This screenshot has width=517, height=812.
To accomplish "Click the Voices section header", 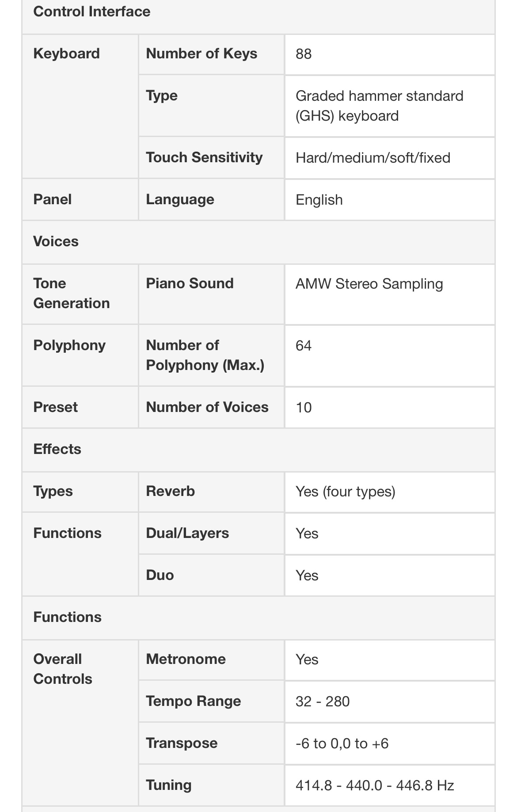I will [x=56, y=241].
